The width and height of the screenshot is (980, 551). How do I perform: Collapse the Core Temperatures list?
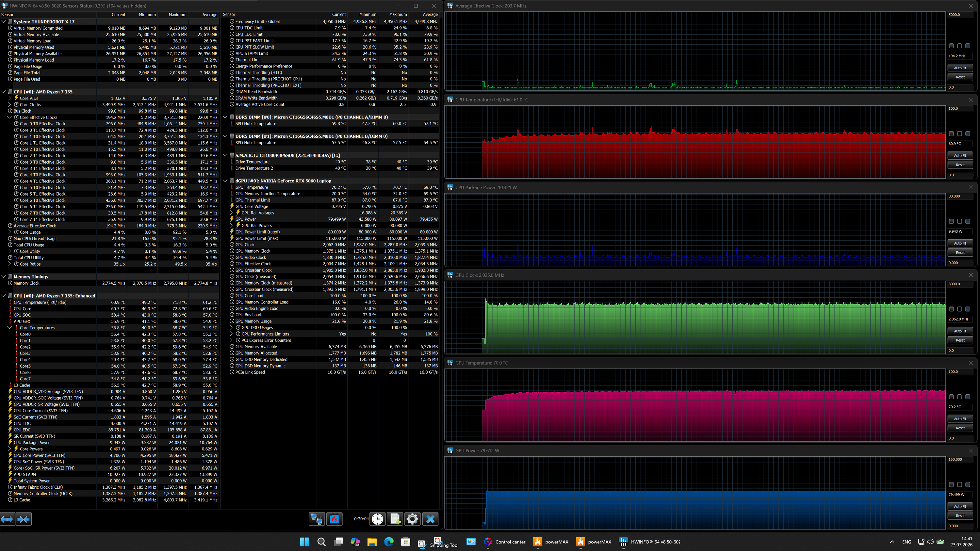pyautogui.click(x=9, y=328)
